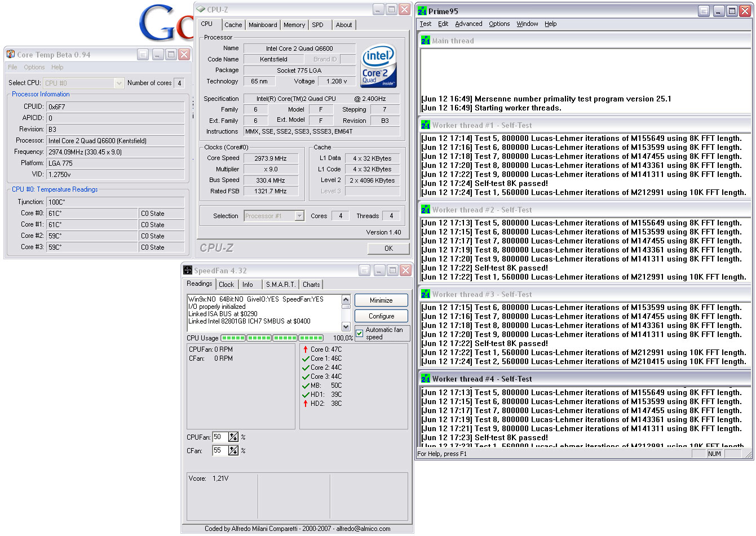Viewport: 756px width, 536px height.
Task: Click the Configure button in SpeedFan
Action: coord(381,316)
